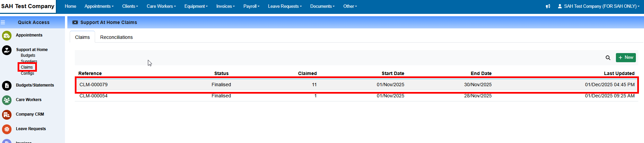
Task: Open claim row CLM-000054
Action: [x=93, y=96]
